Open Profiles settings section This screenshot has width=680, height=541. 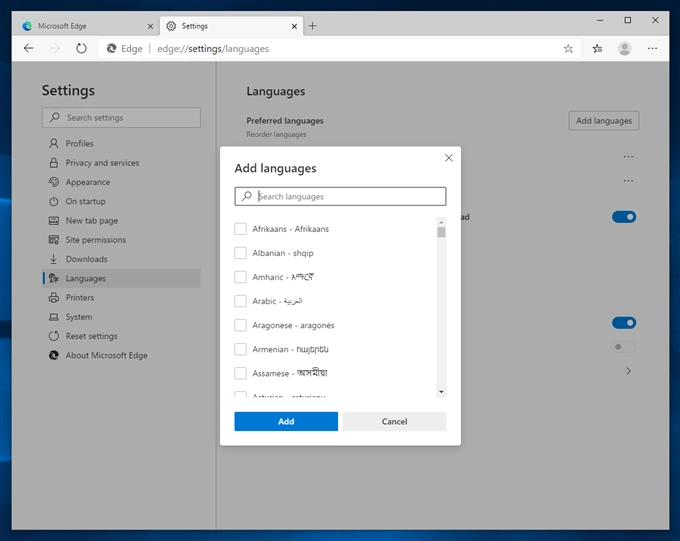[121, 143]
